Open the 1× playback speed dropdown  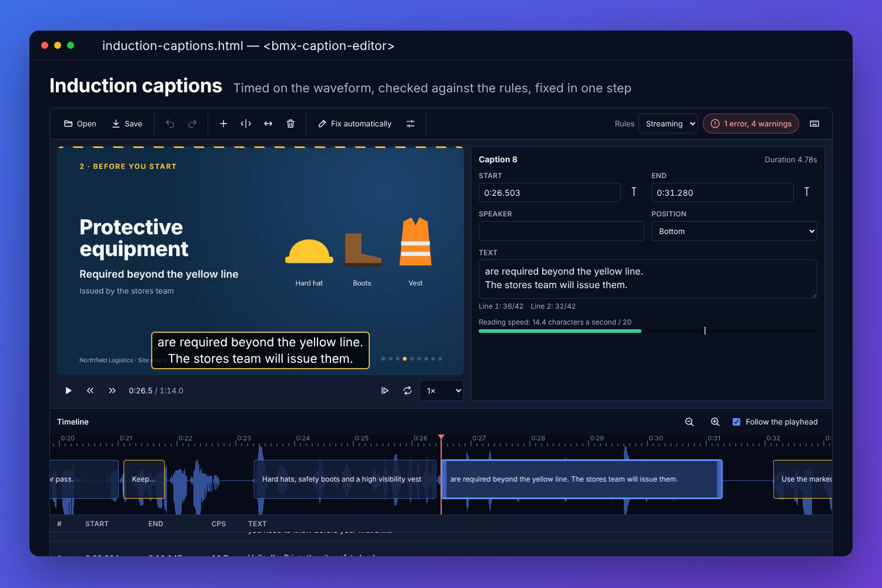click(442, 390)
